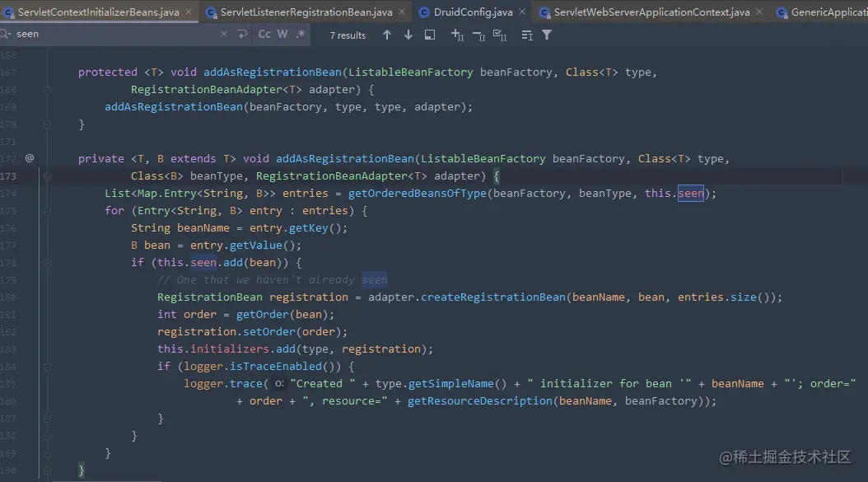Screen dimensions: 868x482
Task: Click 'RegistrationBeanAdapter<T>' on line 168
Action: point(217,89)
